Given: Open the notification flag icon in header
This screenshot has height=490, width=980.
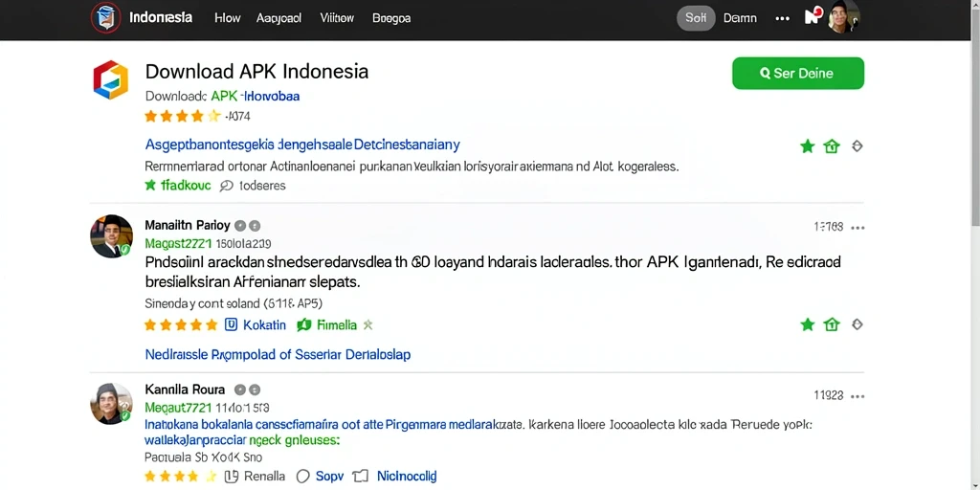Looking at the screenshot, I should [x=813, y=15].
